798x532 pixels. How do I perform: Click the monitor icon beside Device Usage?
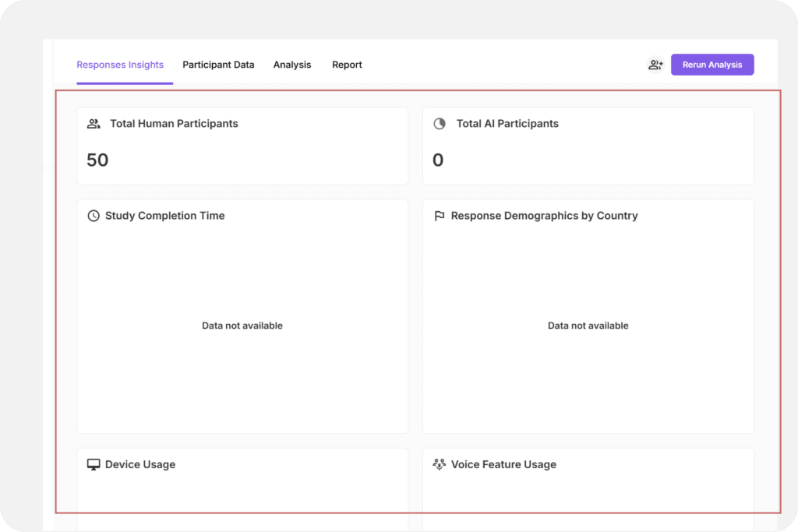(94, 464)
